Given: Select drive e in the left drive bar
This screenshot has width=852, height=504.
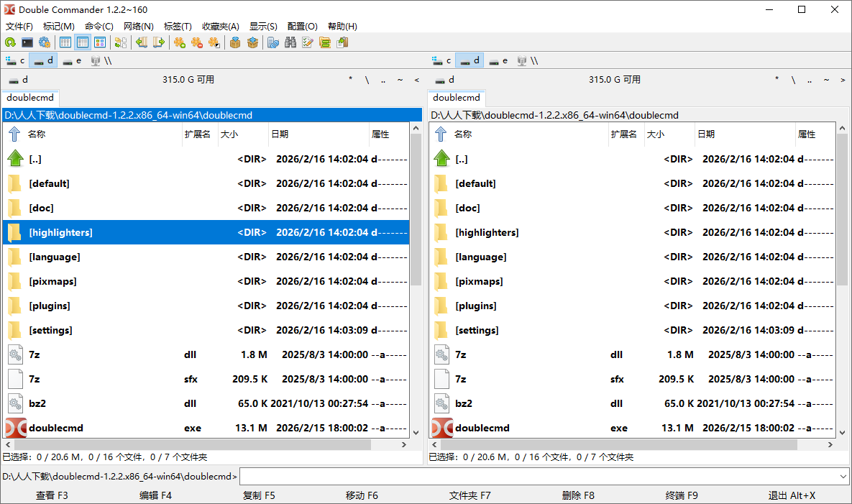Looking at the screenshot, I should tap(73, 60).
